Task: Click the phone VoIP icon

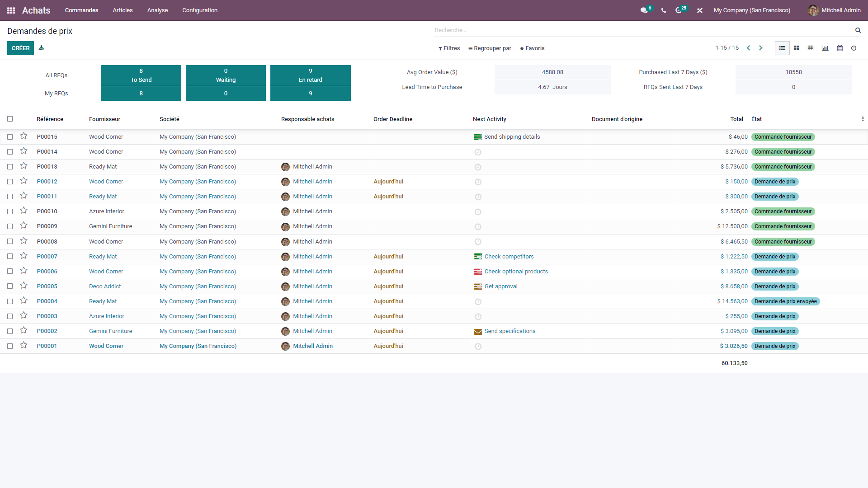Action: click(x=664, y=10)
